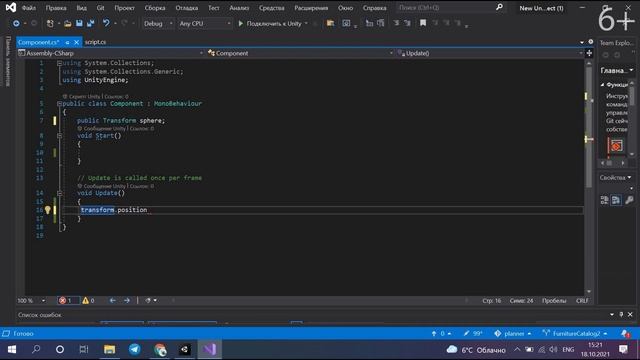The height and width of the screenshot is (360, 640).
Task: Open the Assembly-CSharp project dropdown
Action: [111, 53]
